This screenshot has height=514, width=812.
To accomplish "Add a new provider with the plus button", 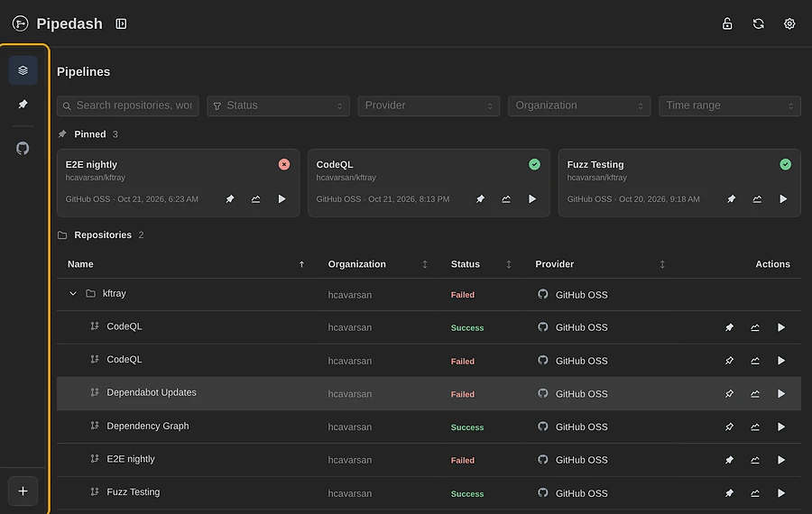I will pos(23,491).
